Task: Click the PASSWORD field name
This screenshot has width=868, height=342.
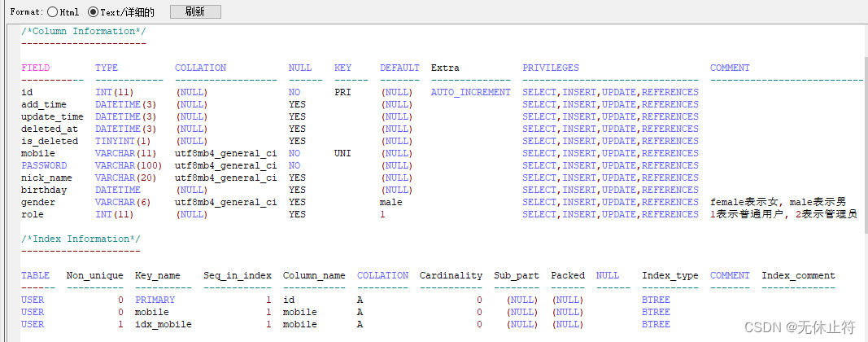Action: coord(44,165)
